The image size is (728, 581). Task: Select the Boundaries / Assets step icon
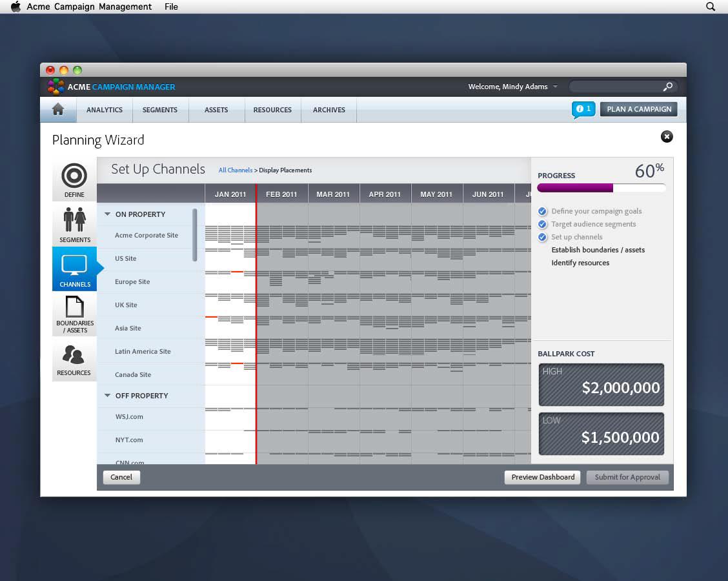click(x=74, y=314)
